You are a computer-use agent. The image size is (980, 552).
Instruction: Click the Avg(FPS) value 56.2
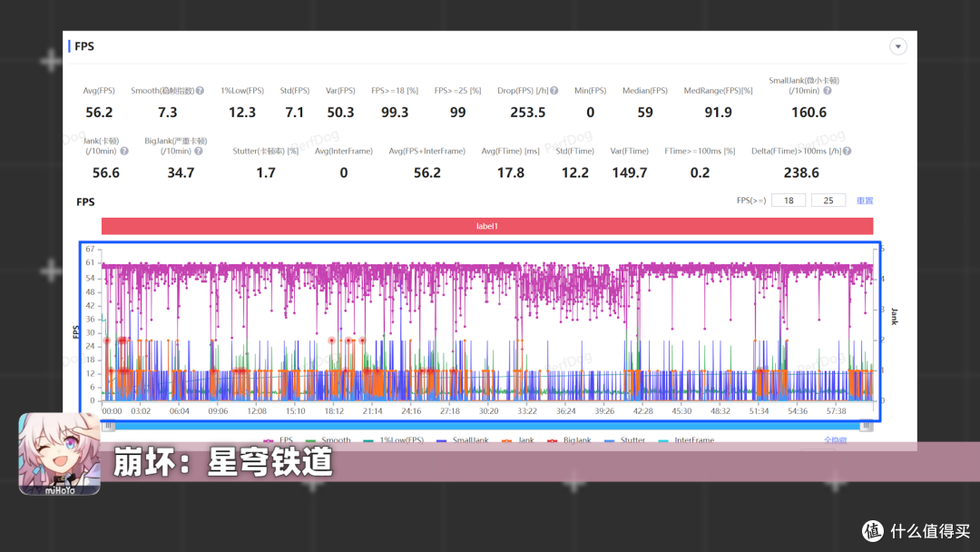pyautogui.click(x=99, y=113)
